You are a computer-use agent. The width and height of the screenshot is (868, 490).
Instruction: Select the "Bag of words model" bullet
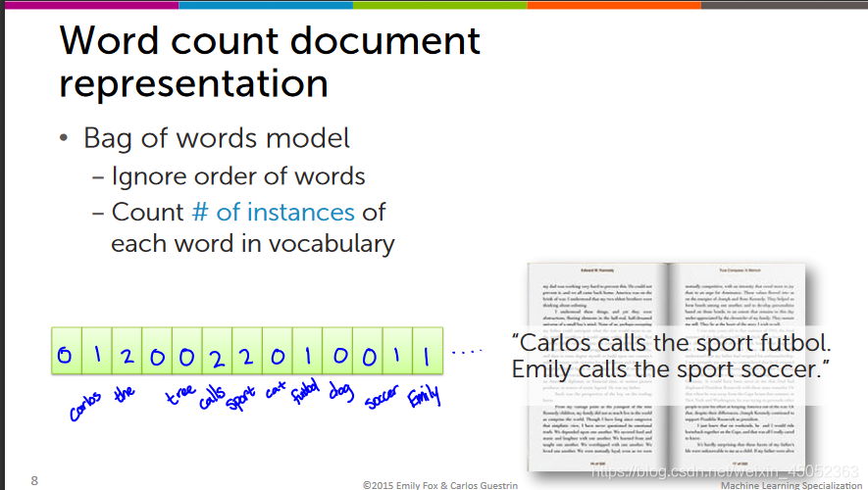click(217, 138)
